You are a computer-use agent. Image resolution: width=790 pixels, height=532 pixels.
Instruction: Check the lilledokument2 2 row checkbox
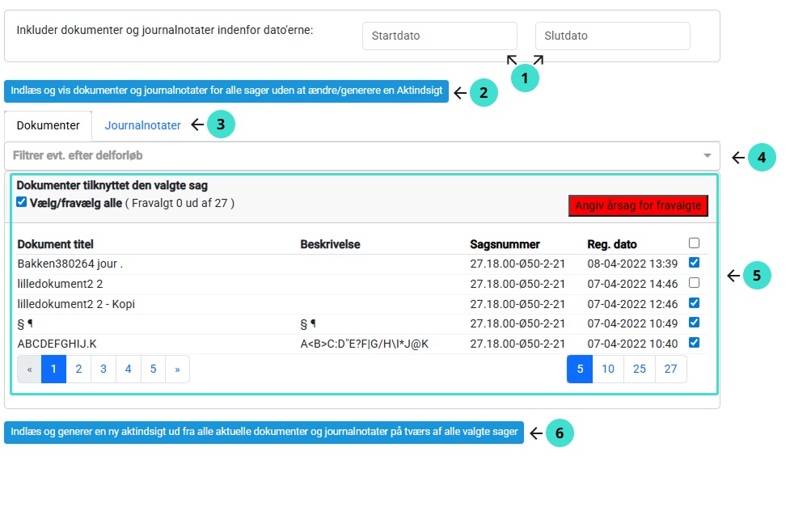click(x=694, y=283)
